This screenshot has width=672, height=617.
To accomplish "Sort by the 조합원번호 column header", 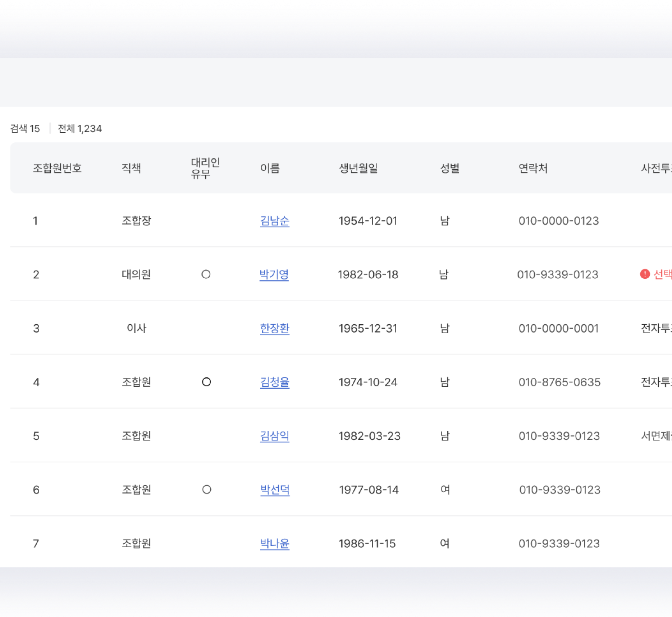I will [x=57, y=168].
